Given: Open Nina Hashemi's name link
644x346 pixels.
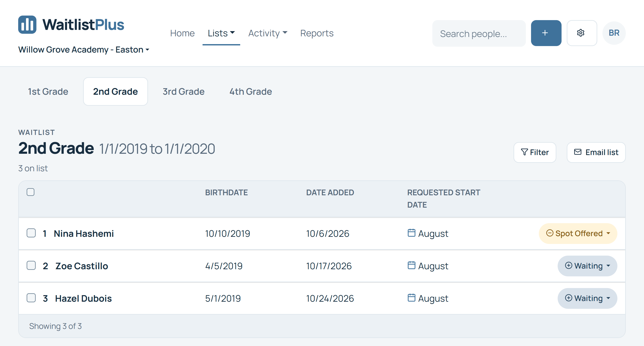Looking at the screenshot, I should (84, 234).
